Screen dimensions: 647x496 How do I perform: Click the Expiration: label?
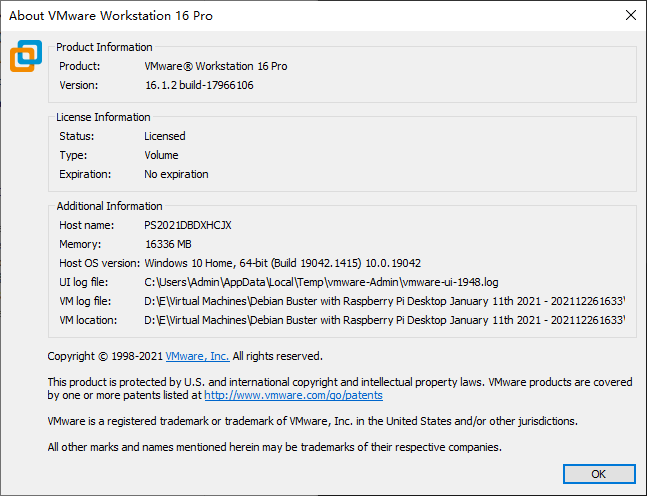(85, 174)
